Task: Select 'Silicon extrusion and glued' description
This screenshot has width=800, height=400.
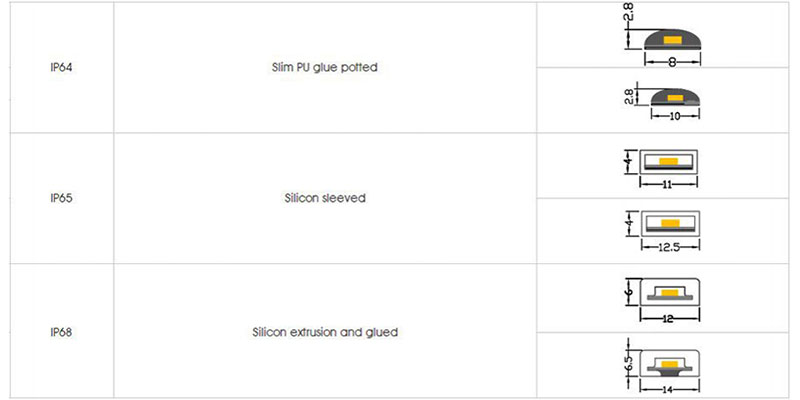Action: pos(325,333)
